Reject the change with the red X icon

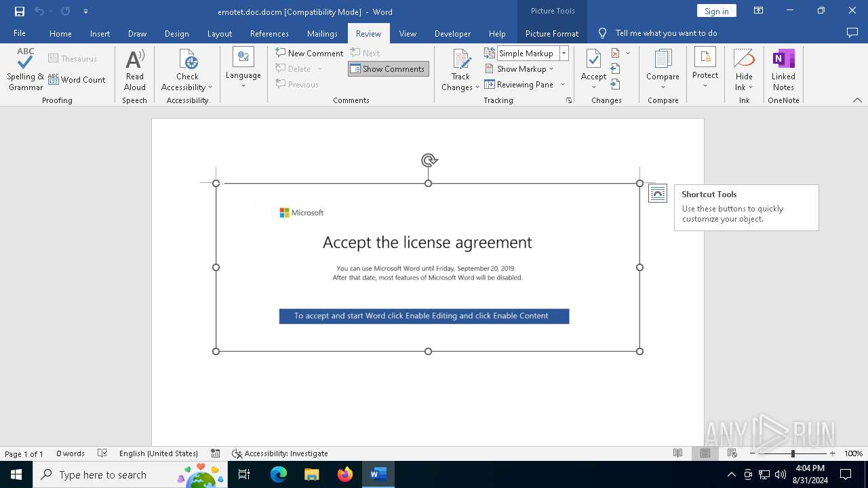616,53
